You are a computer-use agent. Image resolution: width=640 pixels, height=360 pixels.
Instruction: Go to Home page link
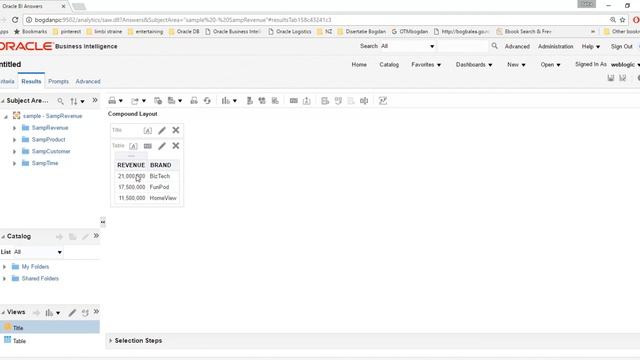pyautogui.click(x=359, y=64)
